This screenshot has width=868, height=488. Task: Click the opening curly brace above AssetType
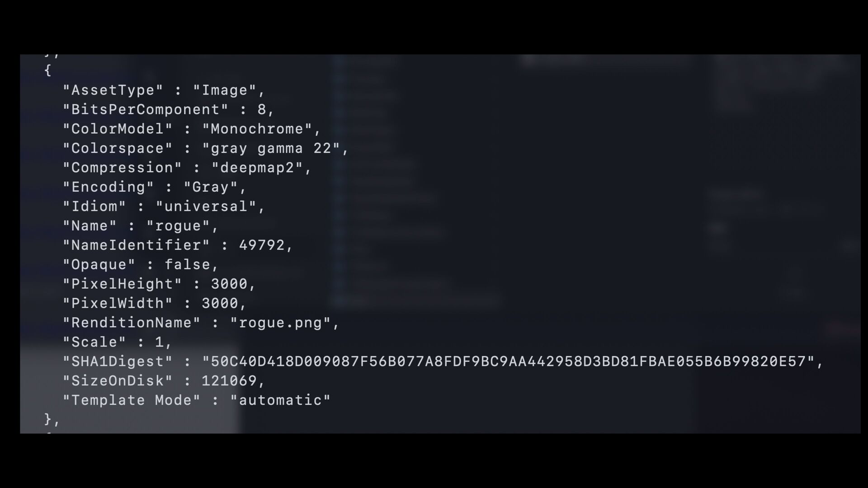48,70
